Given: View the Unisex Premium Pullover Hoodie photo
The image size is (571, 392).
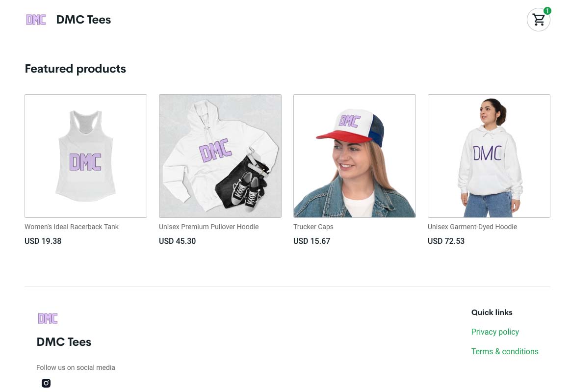Looking at the screenshot, I should 220,156.
